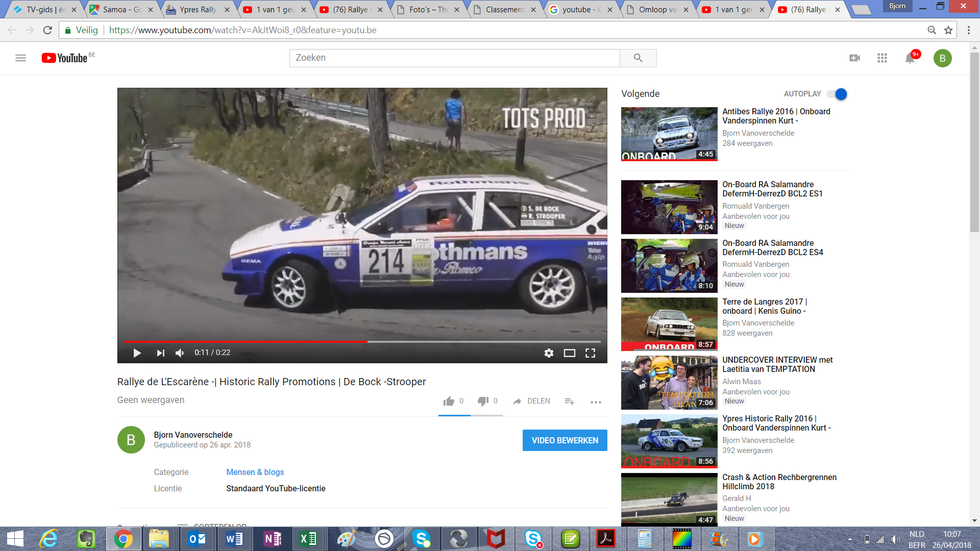Switch to the Foto's tab
This screenshot has height=551, width=980.
pos(428,10)
